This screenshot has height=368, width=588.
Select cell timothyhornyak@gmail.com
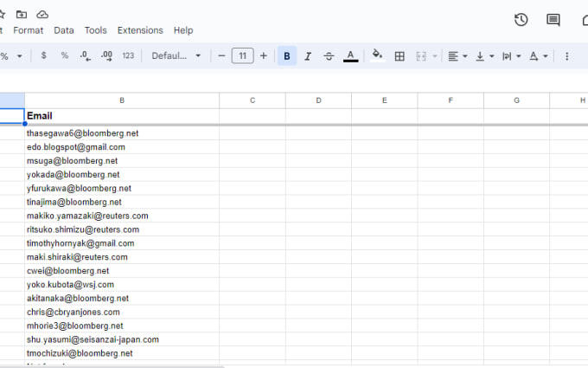(122, 243)
